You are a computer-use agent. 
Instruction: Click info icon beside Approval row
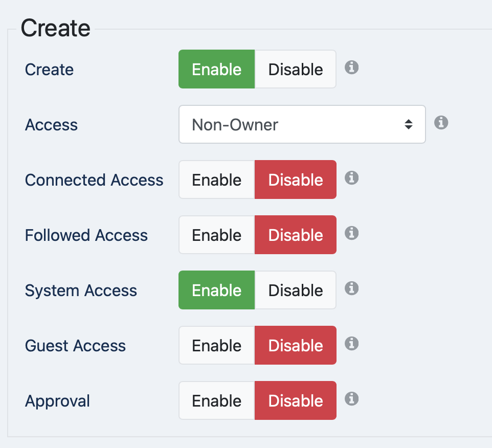click(x=351, y=399)
